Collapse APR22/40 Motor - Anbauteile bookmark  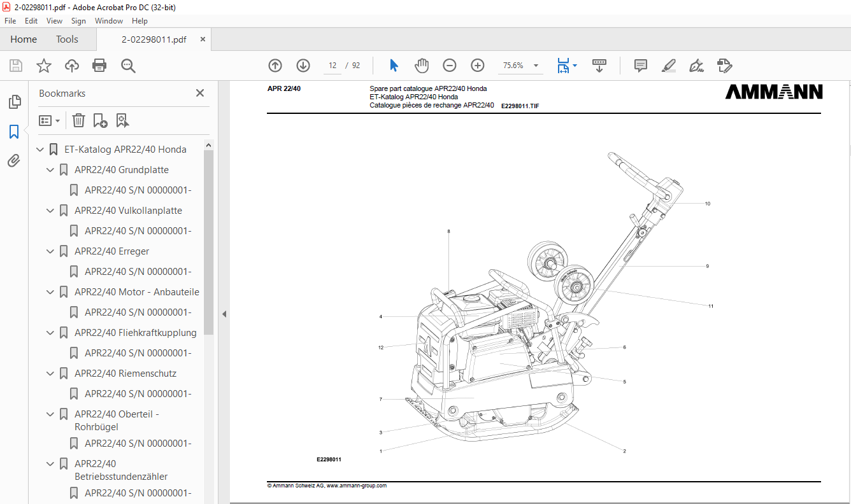[51, 293]
